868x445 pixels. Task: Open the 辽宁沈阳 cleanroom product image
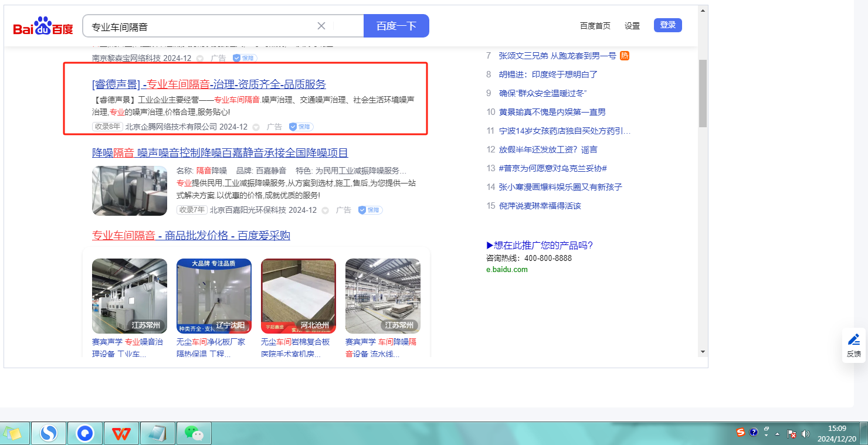pyautogui.click(x=214, y=296)
